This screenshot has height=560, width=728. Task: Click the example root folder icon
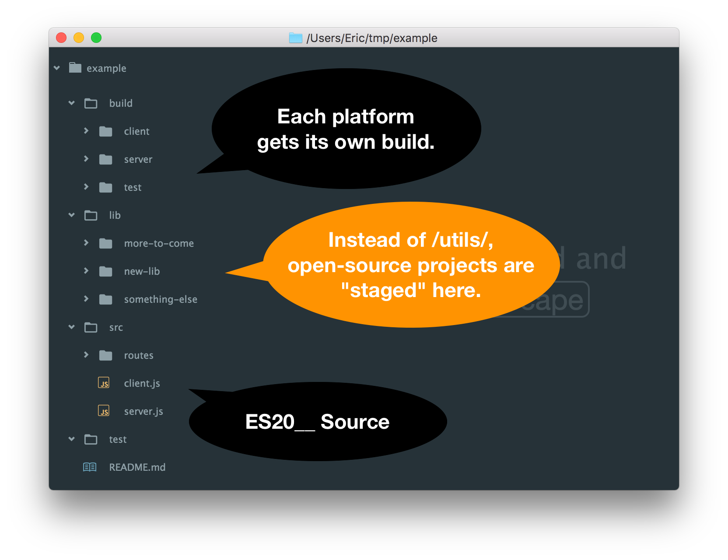click(x=75, y=68)
